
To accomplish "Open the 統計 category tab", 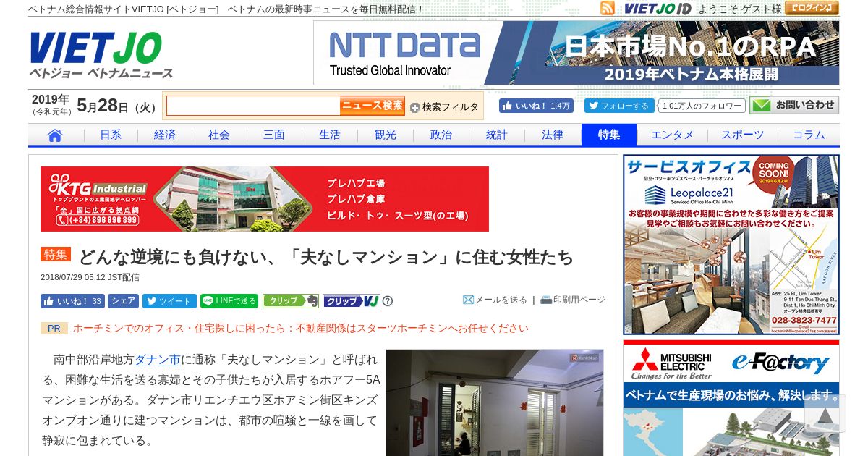I will click(497, 135).
